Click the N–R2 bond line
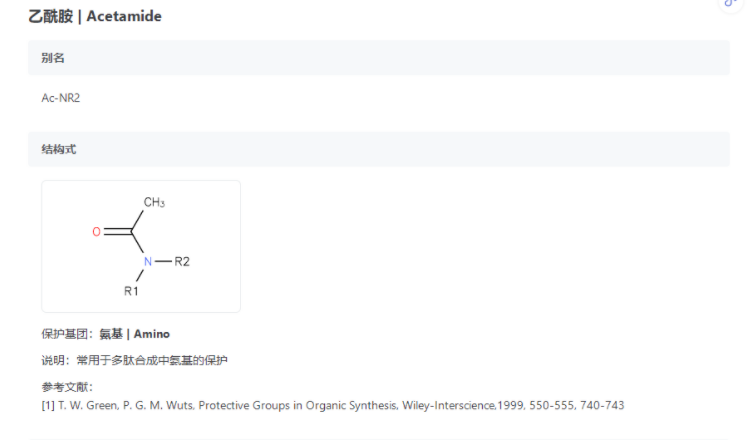Screen dimensions: 749x444 (x=163, y=261)
